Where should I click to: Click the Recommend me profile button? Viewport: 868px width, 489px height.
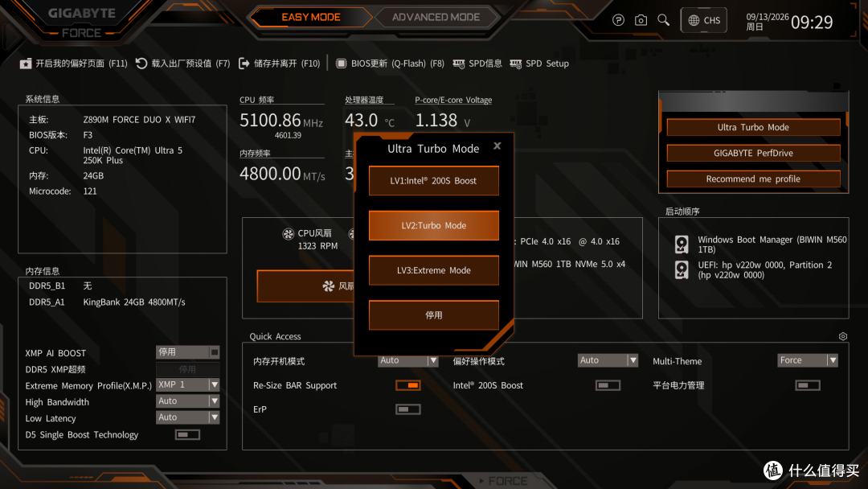click(x=753, y=179)
